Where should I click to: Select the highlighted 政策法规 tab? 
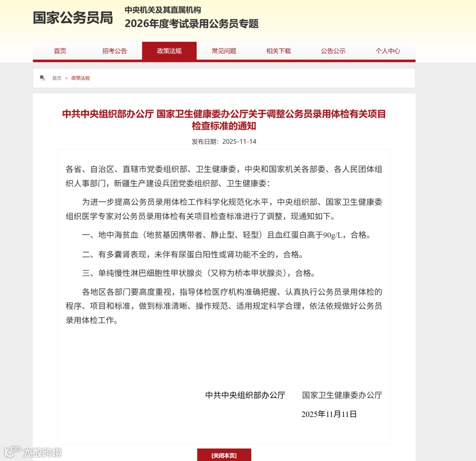click(169, 51)
